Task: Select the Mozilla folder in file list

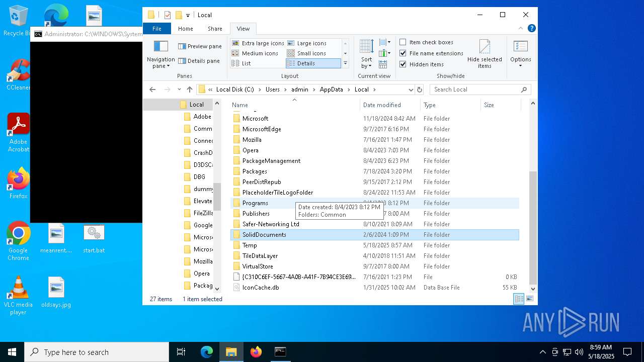Action: 375,140
